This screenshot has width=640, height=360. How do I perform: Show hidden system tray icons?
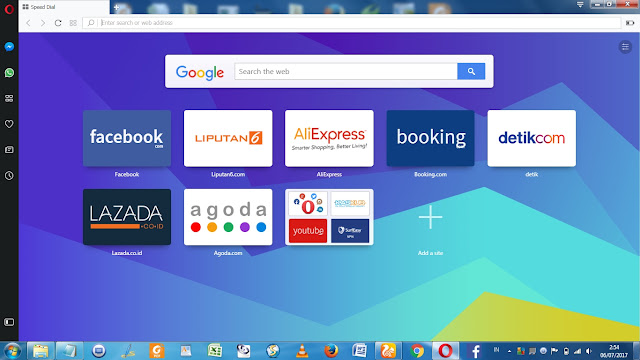tap(509, 351)
